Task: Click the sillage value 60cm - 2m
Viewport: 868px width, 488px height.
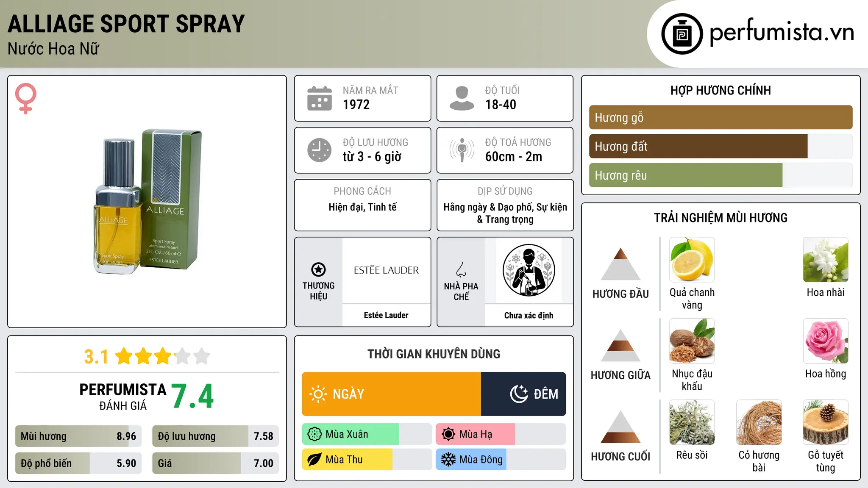Action: click(514, 157)
